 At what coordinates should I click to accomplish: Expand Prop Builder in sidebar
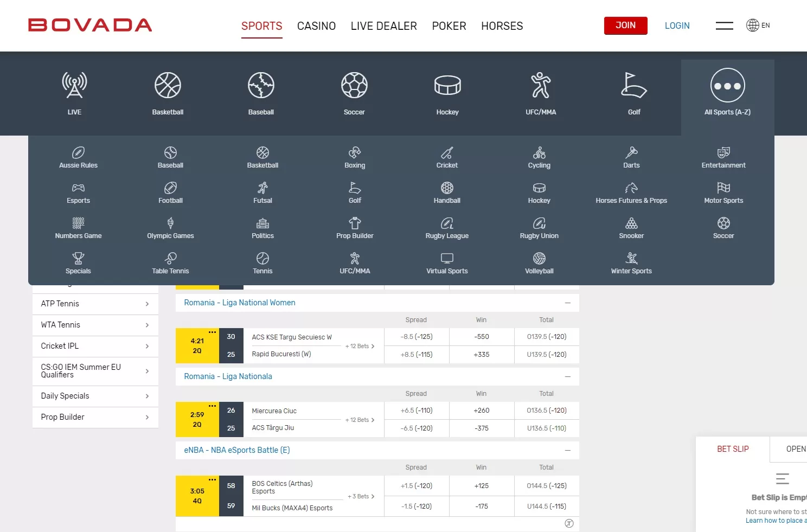coord(95,417)
